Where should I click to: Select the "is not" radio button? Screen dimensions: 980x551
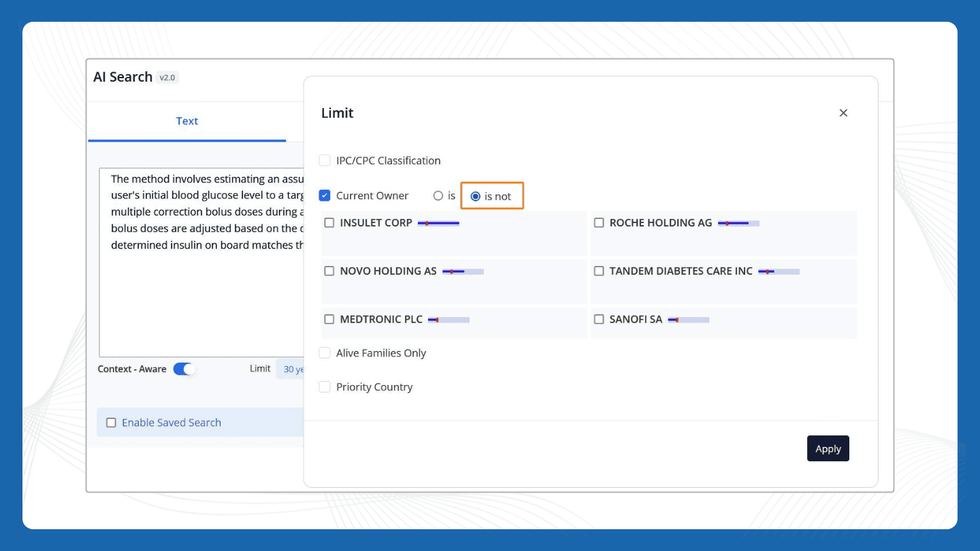476,196
